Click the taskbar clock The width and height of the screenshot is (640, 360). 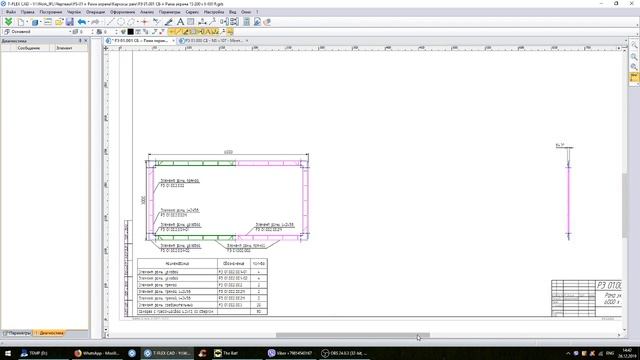[627, 353]
